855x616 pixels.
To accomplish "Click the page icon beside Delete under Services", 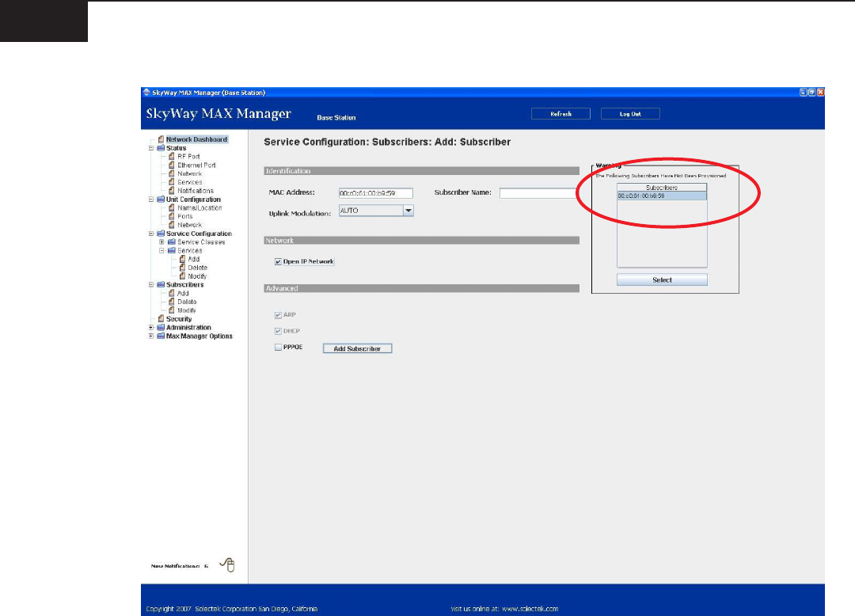I will click(183, 268).
